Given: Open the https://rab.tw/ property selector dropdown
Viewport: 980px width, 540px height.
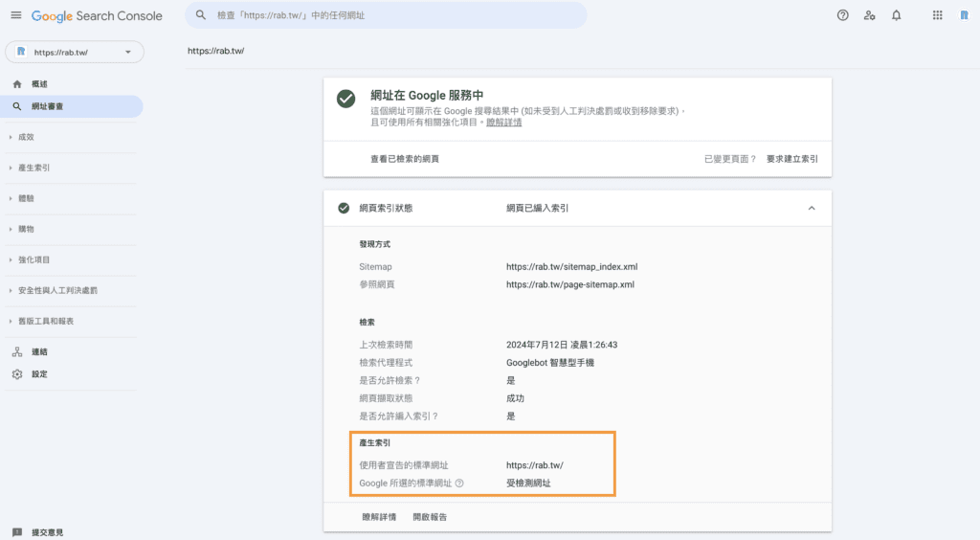Looking at the screenshot, I should click(x=75, y=52).
